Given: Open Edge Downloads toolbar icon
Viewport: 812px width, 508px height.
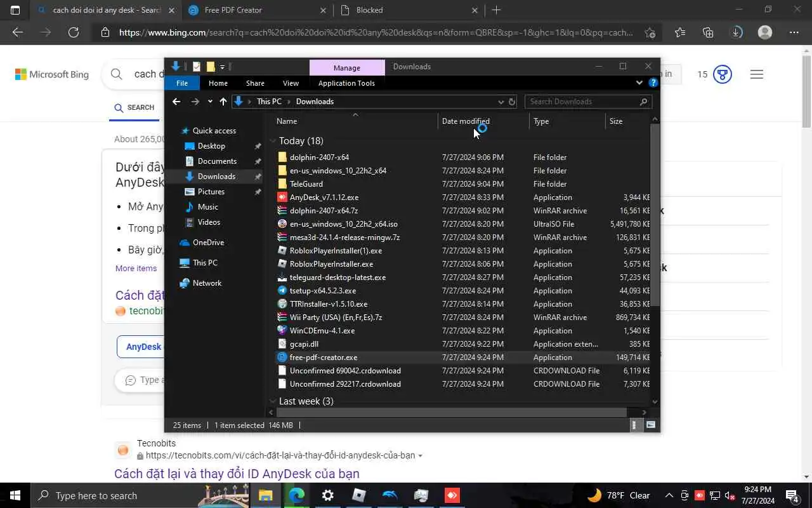Looking at the screenshot, I should click(x=737, y=32).
